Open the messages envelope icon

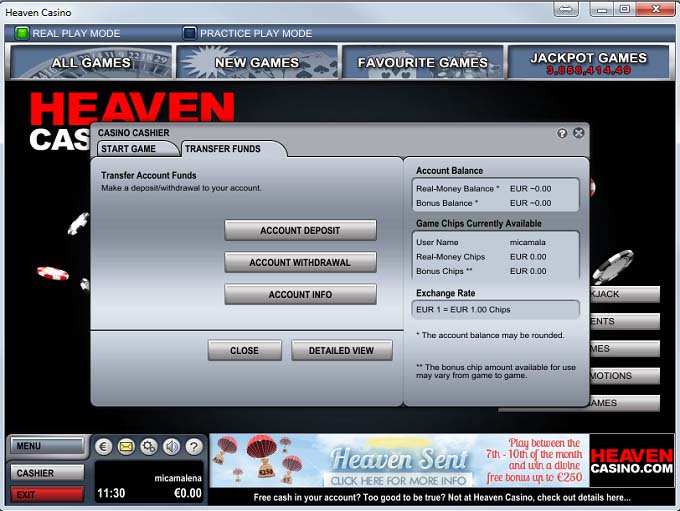click(126, 447)
